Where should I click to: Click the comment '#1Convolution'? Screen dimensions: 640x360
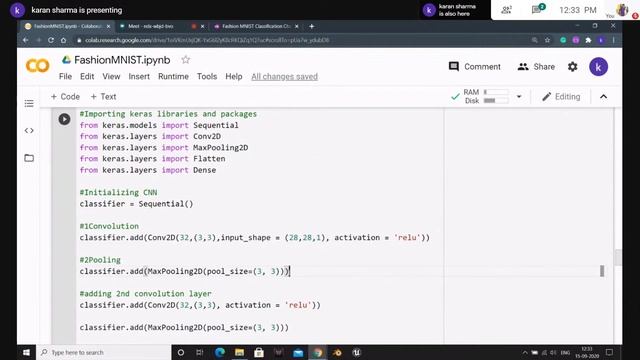click(109, 226)
